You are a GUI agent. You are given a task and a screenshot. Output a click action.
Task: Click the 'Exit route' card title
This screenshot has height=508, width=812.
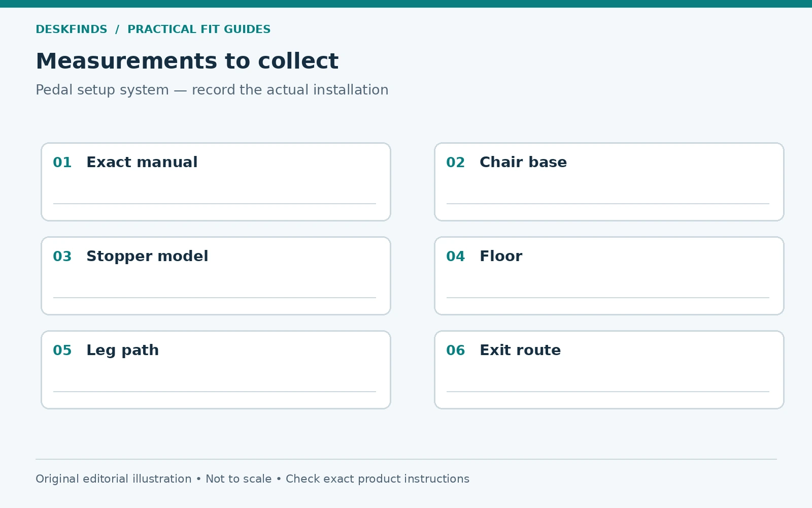point(520,351)
